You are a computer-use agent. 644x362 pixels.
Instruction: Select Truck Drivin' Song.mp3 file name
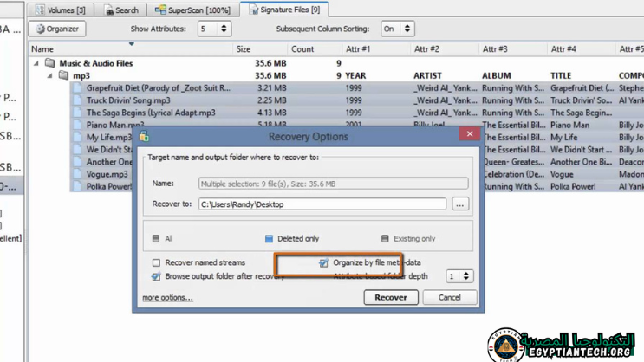[128, 100]
